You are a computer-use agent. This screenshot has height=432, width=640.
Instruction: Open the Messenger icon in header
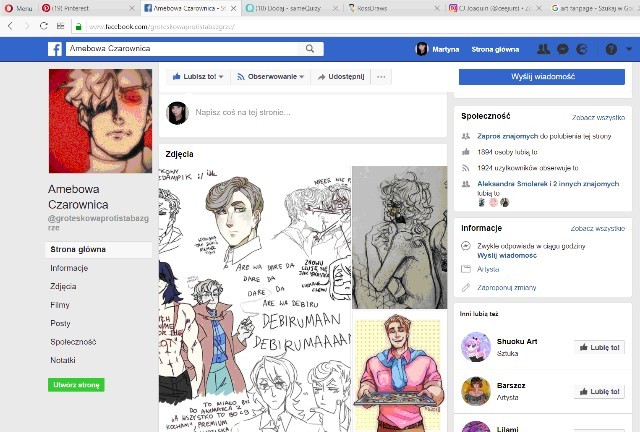(x=563, y=49)
